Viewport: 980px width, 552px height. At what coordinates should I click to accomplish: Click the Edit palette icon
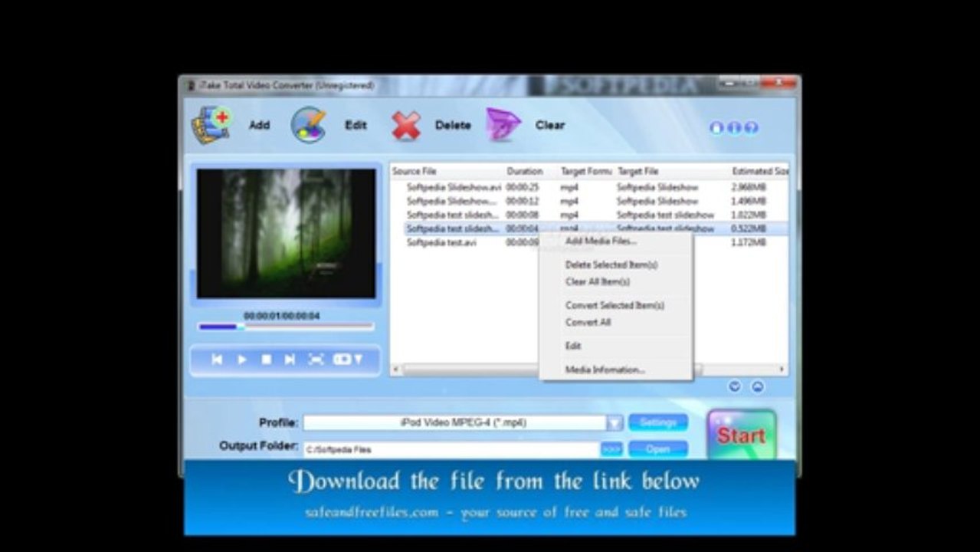(x=309, y=125)
